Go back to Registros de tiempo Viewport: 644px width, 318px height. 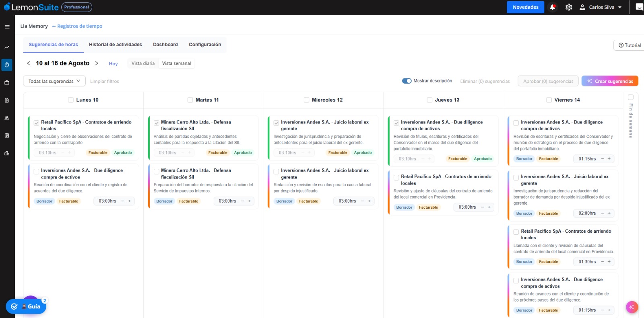pyautogui.click(x=77, y=26)
